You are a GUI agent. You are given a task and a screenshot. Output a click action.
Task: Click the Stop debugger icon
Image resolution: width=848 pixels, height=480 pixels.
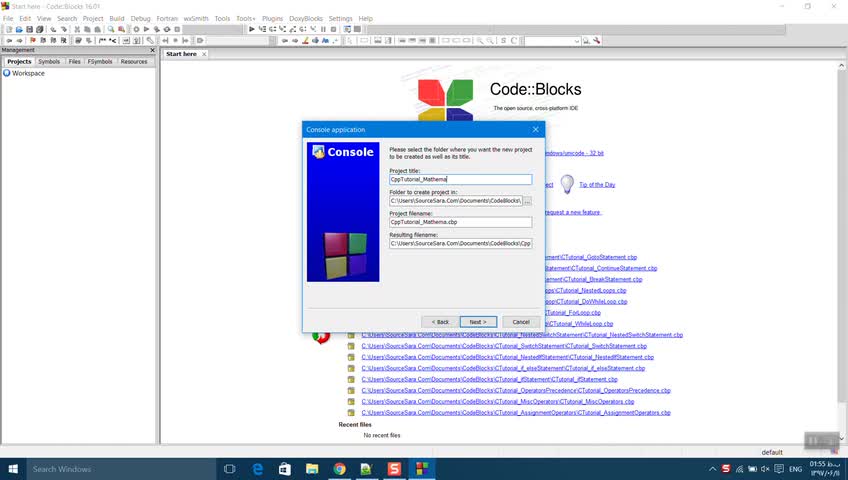[334, 29]
